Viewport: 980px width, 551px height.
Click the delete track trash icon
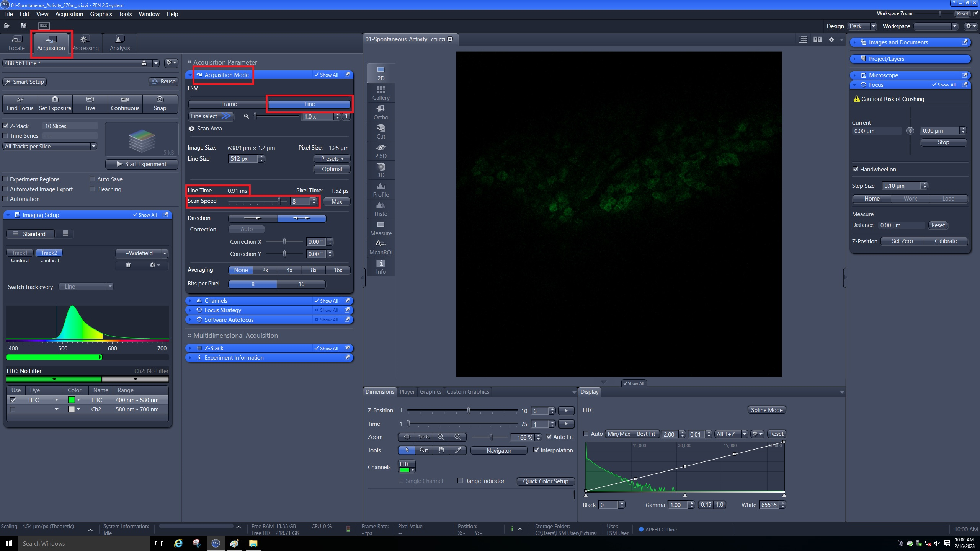[128, 265]
